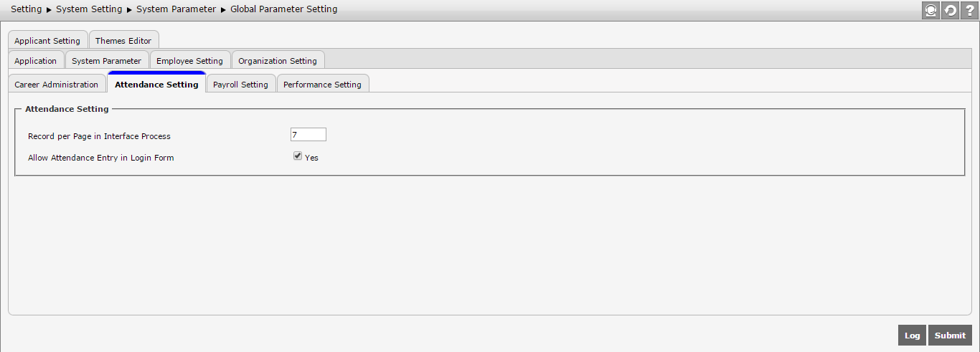Click System Setting in the breadcrumb
The width and height of the screenshot is (980, 352).
89,9
